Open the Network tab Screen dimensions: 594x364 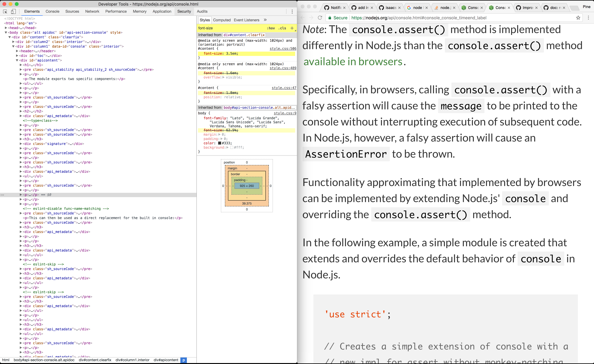tap(92, 11)
